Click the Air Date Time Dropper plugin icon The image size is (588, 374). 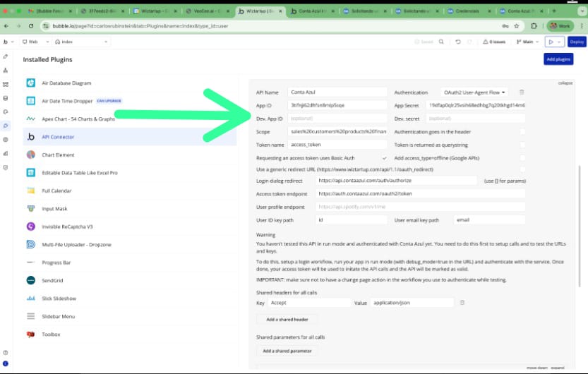(31, 101)
